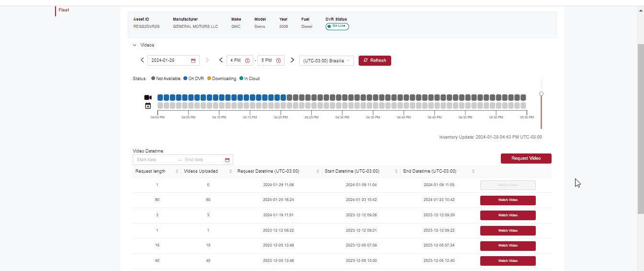The height and width of the screenshot is (271, 644).
Task: Click the Request length column header
Action: pos(150,171)
